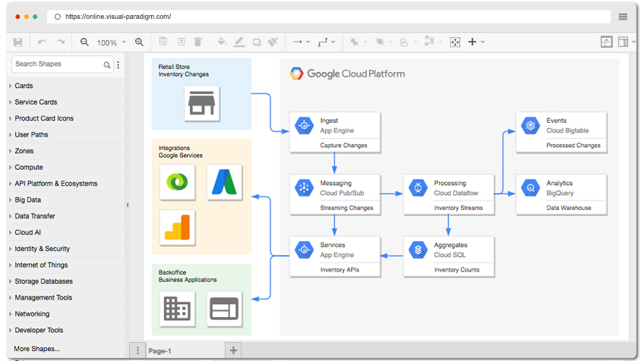Image resolution: width=644 pixels, height=361 pixels.
Task: Select the Aggregates Cloud SQL card
Action: pos(449,257)
